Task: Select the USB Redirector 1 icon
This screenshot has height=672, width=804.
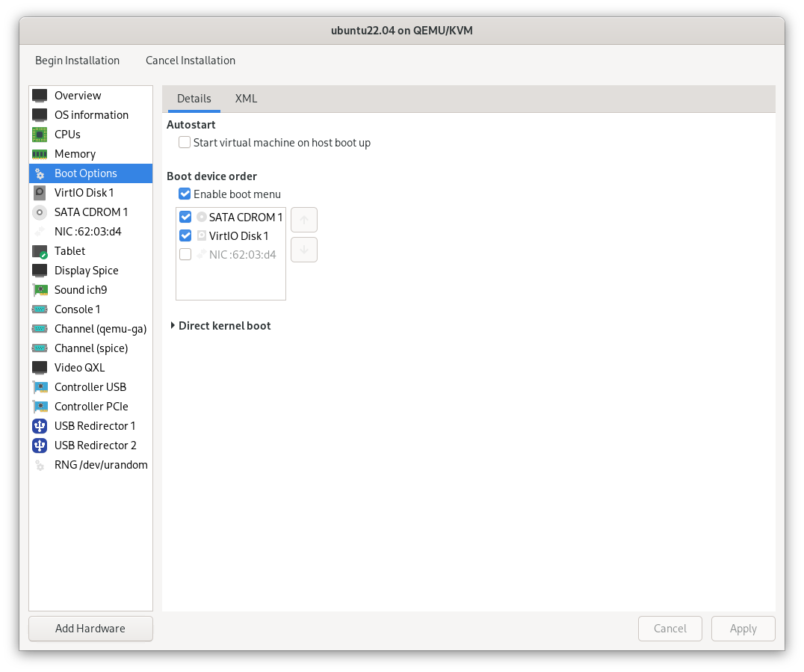Action: click(40, 426)
